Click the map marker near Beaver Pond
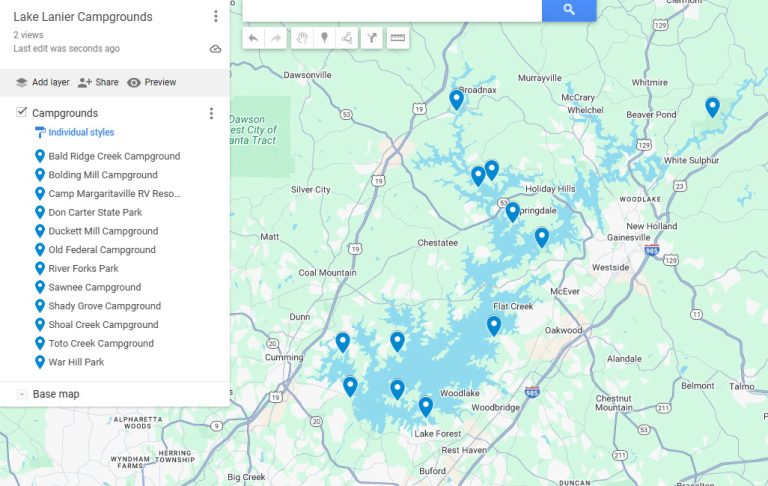Screen dimensions: 768x486 point(712,107)
